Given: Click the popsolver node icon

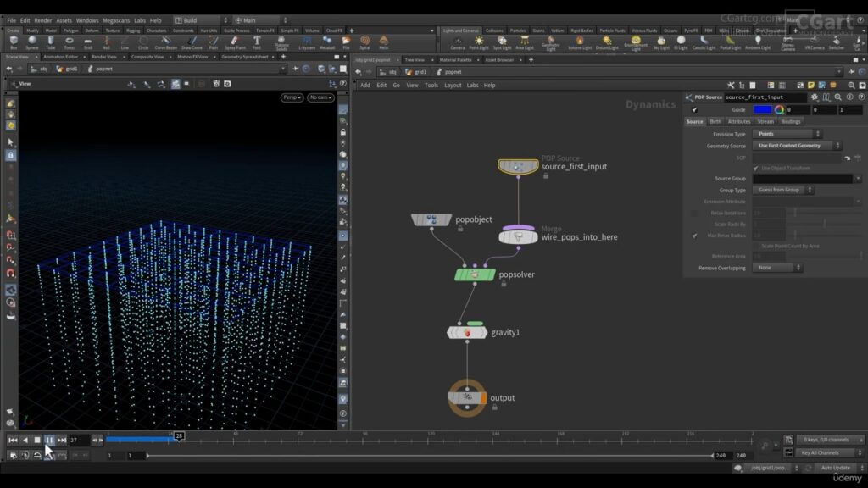Looking at the screenshot, I should (x=475, y=274).
